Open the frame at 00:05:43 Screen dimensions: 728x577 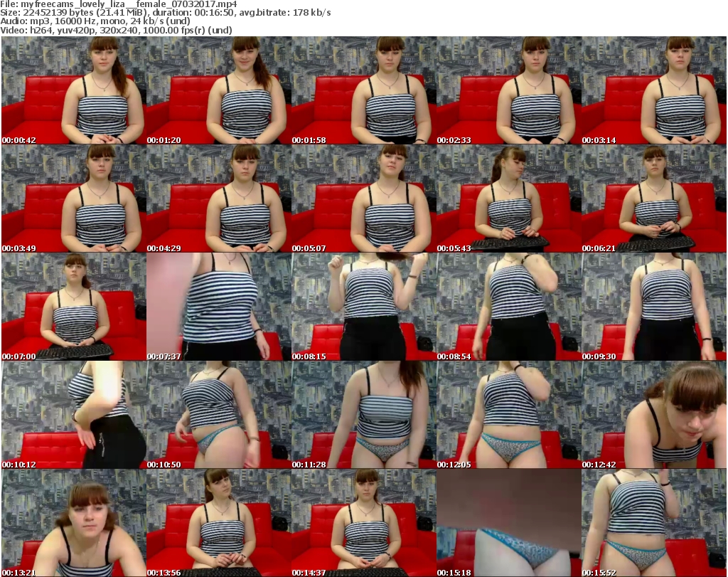pos(509,198)
